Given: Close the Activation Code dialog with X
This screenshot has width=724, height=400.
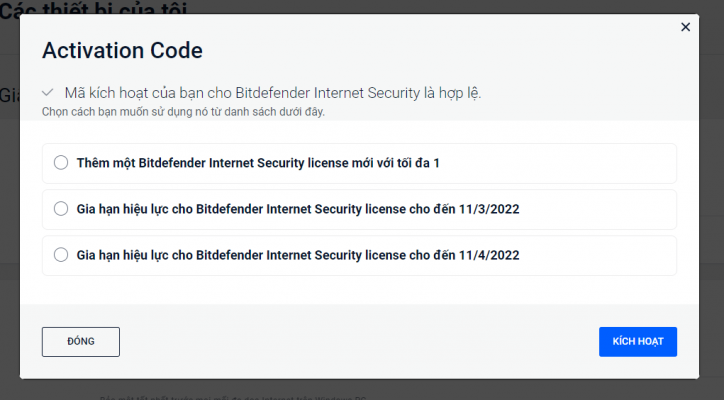Looking at the screenshot, I should [x=685, y=27].
